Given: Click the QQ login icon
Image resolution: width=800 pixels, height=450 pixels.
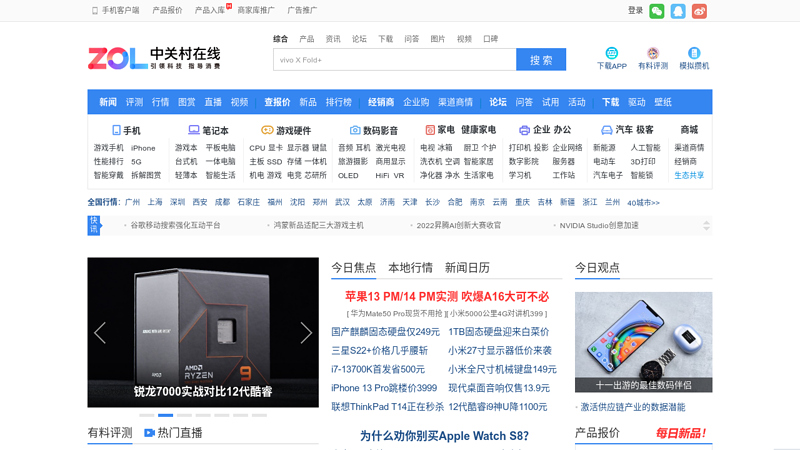Looking at the screenshot, I should click(678, 11).
